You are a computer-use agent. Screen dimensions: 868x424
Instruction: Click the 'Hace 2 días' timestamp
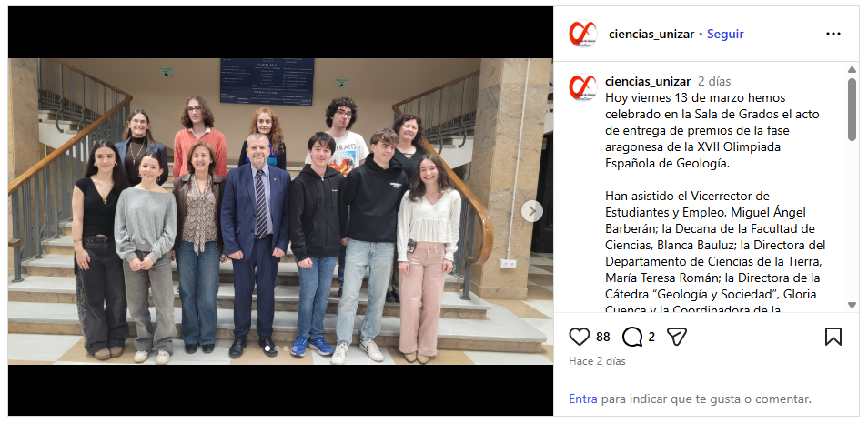(x=597, y=361)
